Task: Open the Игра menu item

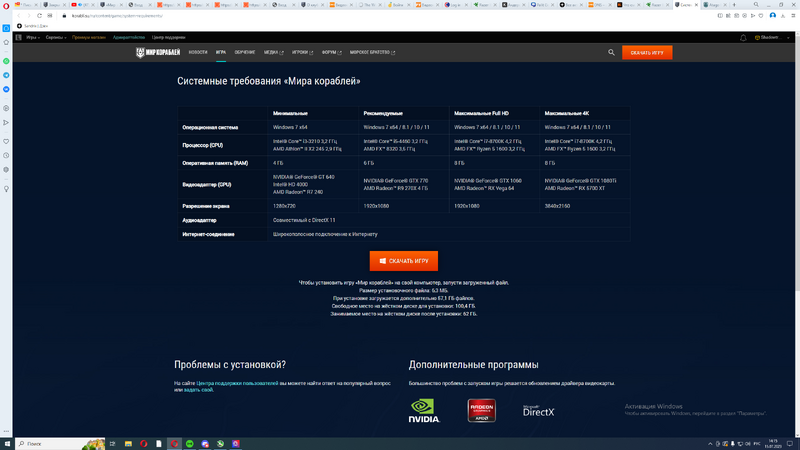Action: tap(221, 52)
